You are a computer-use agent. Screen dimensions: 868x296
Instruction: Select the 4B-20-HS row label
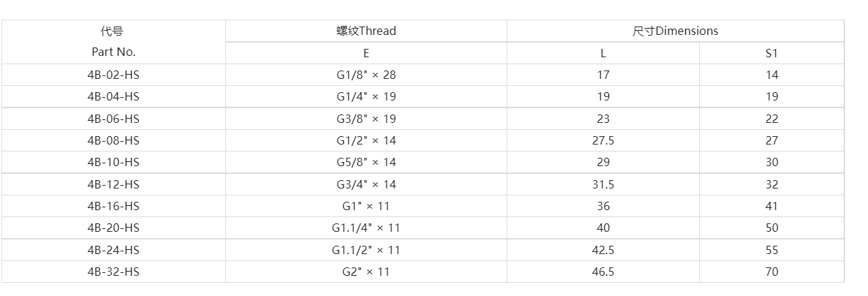(114, 228)
